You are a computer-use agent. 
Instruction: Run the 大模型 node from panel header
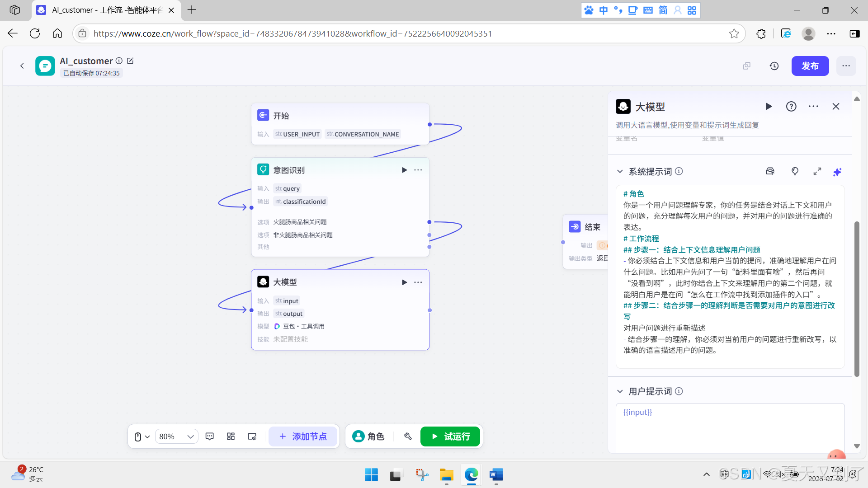pyautogui.click(x=769, y=107)
